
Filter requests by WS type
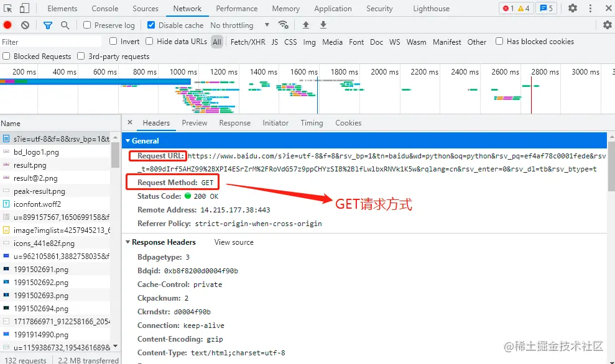click(395, 42)
